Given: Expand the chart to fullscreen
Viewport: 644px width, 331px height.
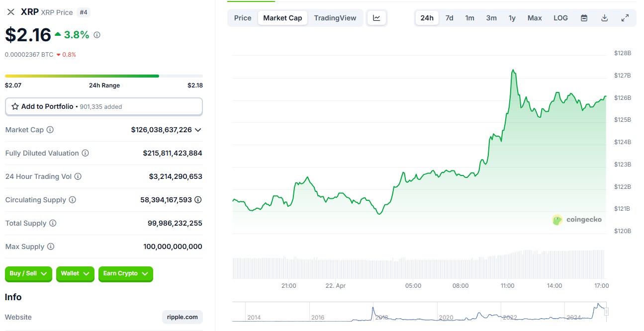Looking at the screenshot, I should [x=625, y=18].
